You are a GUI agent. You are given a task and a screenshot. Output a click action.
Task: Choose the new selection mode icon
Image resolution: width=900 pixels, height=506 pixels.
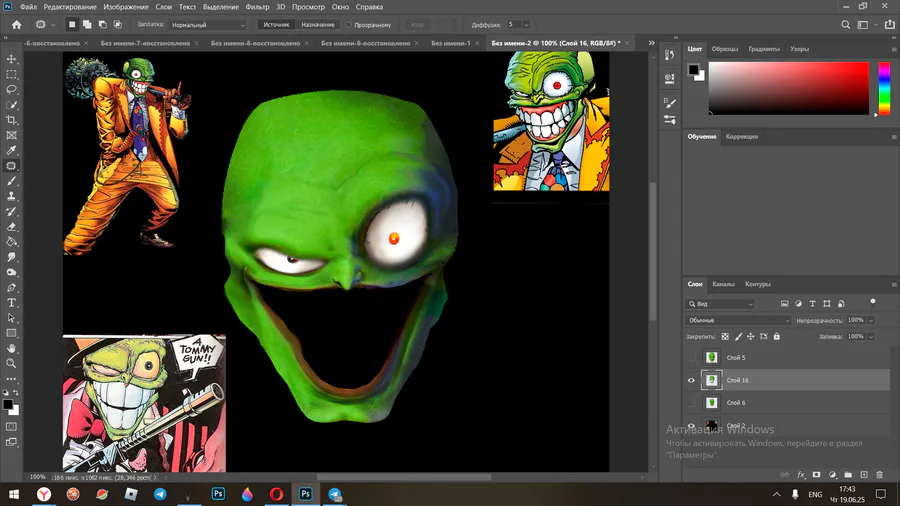click(72, 25)
